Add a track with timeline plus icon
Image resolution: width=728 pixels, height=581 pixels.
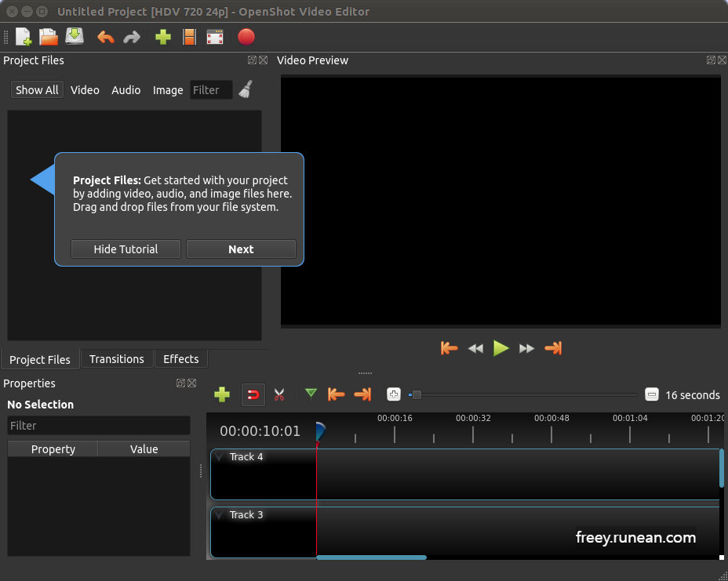(222, 394)
